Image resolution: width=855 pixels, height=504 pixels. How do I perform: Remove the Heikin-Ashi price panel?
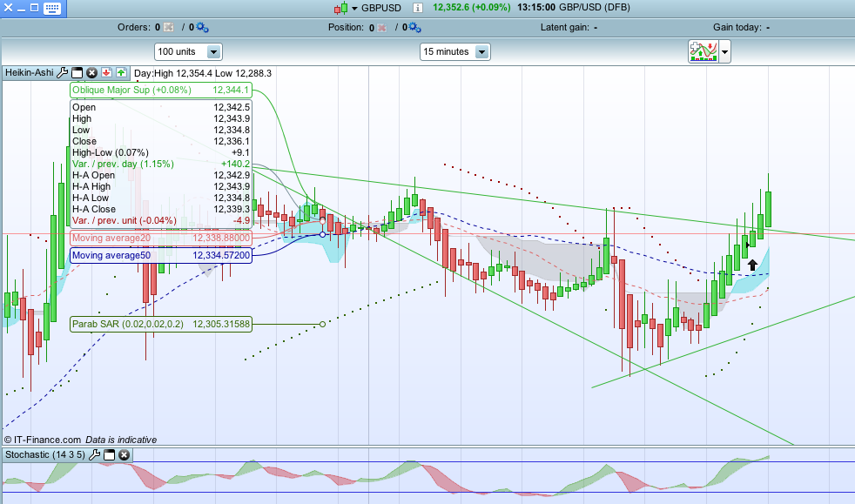click(91, 72)
